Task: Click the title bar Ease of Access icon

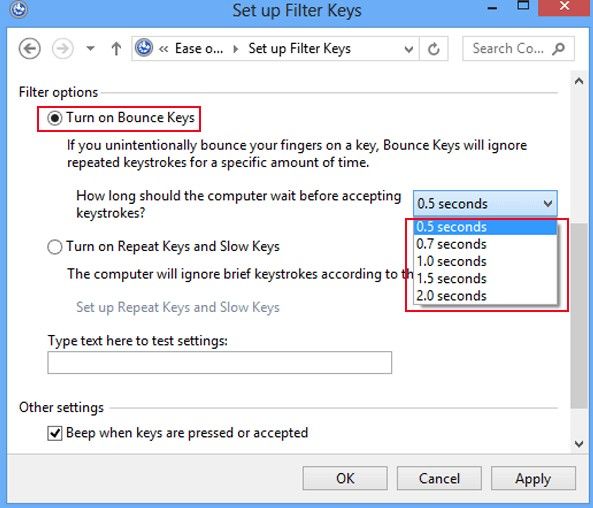Action: tap(19, 9)
